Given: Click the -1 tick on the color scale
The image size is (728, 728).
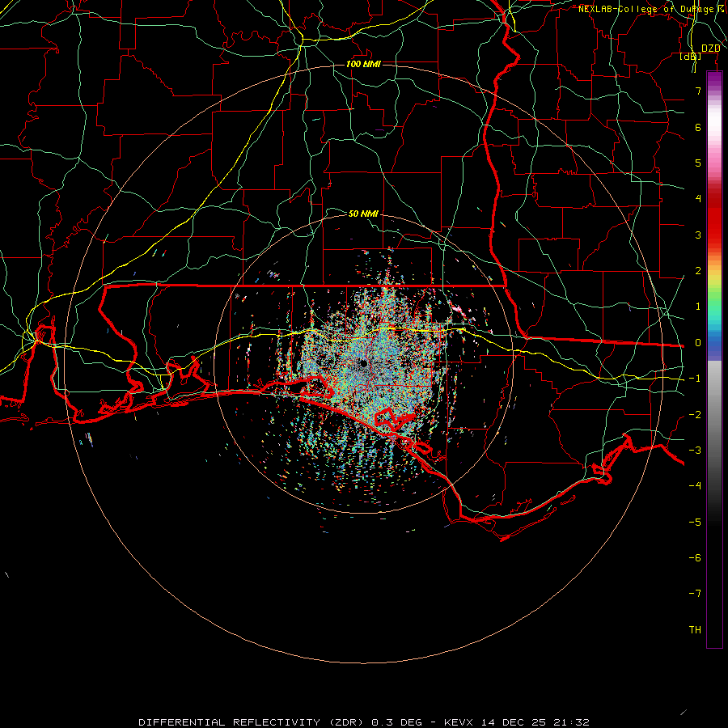Looking at the screenshot, I should [695, 379].
